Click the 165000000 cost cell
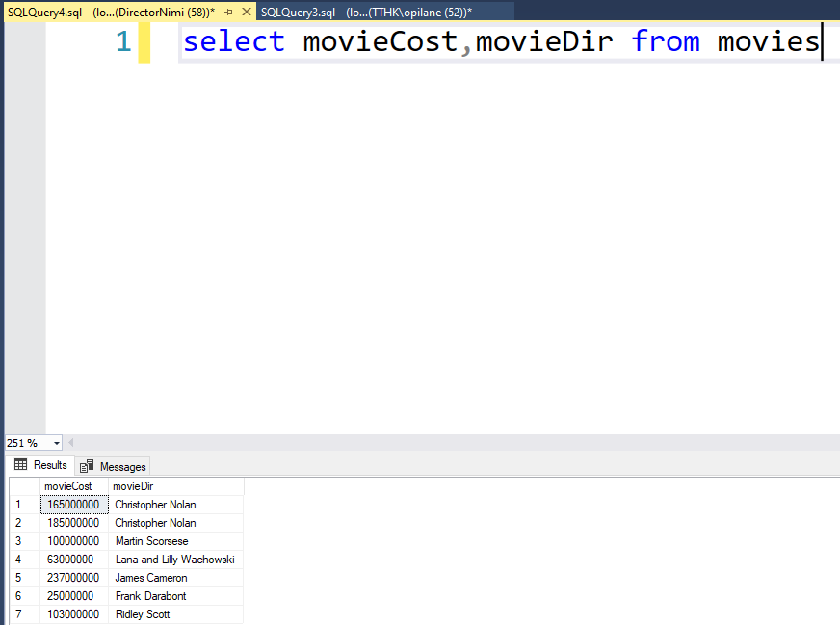The width and height of the screenshot is (840, 625). (x=73, y=505)
